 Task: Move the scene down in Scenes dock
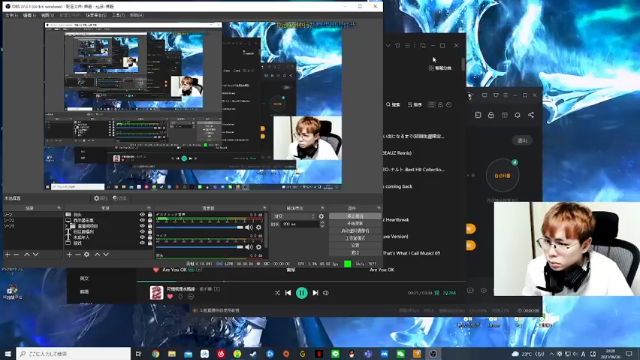(36, 254)
